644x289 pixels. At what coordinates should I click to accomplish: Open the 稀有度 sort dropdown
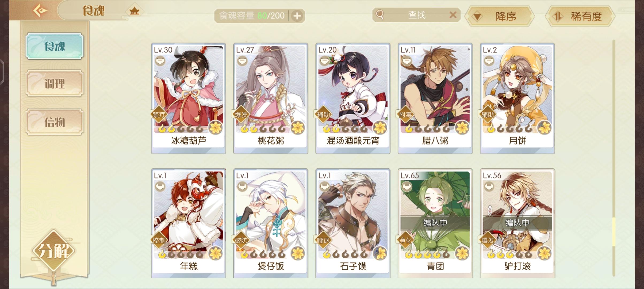[x=580, y=17]
